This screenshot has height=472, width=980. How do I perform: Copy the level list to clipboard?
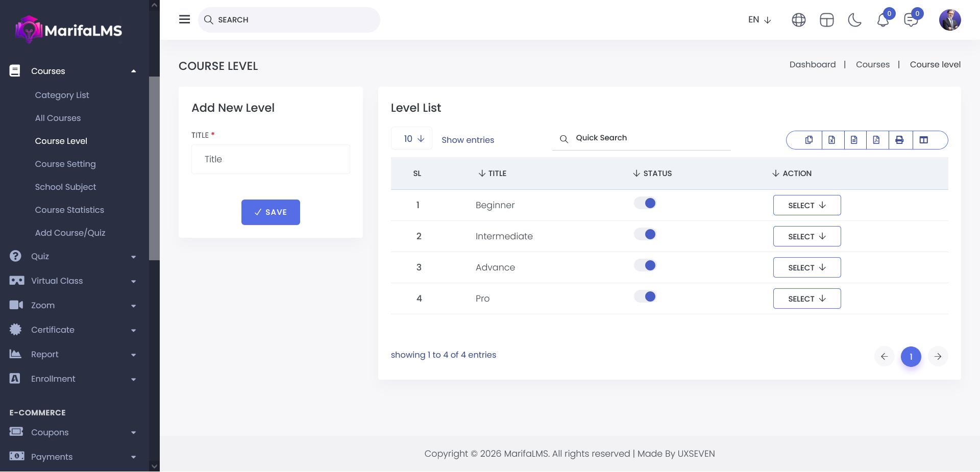coord(809,140)
